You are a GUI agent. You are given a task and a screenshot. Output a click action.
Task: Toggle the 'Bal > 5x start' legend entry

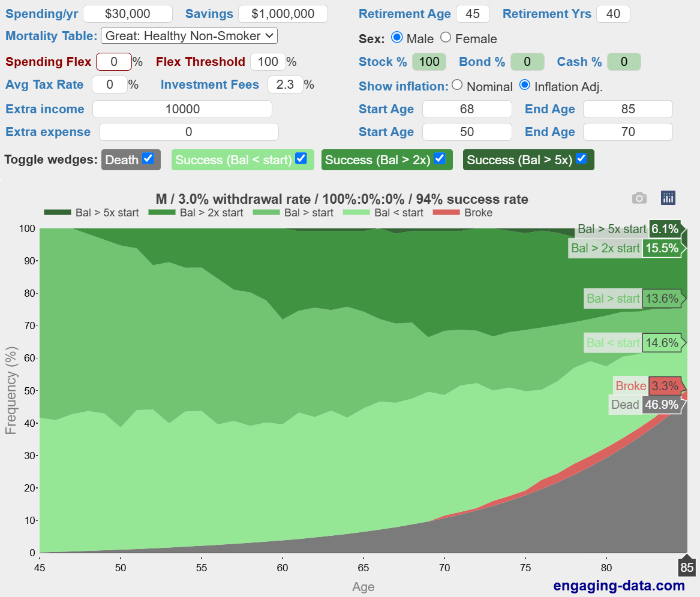point(91,213)
